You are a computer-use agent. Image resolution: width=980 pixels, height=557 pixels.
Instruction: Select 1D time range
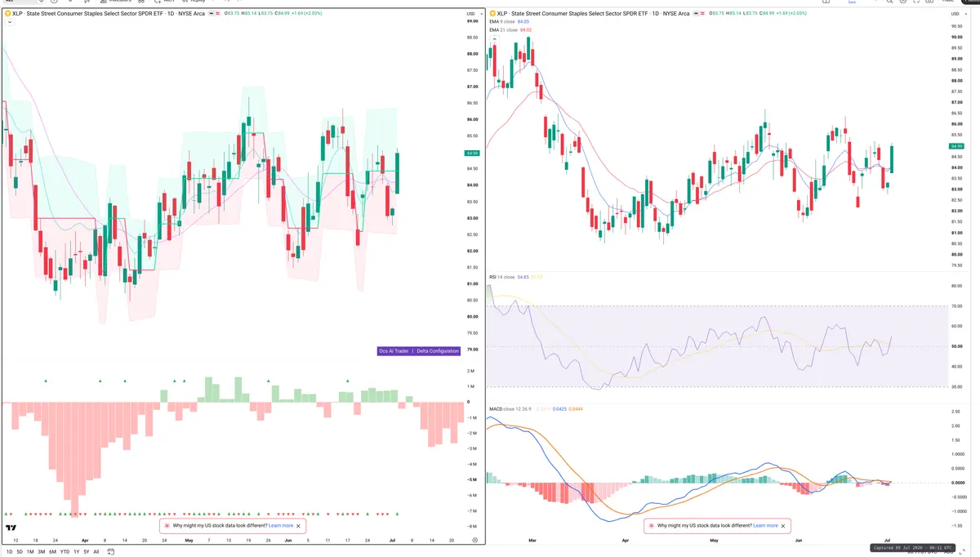pos(10,551)
